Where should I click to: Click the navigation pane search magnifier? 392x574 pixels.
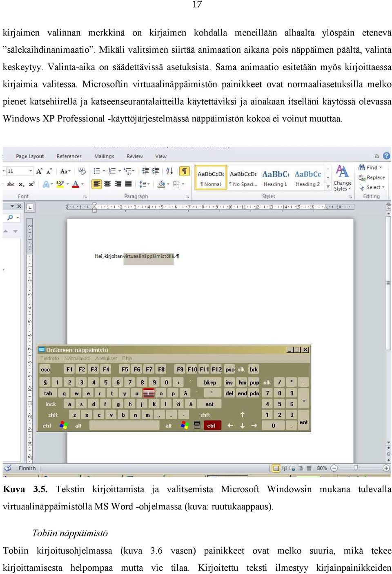tap(10, 217)
